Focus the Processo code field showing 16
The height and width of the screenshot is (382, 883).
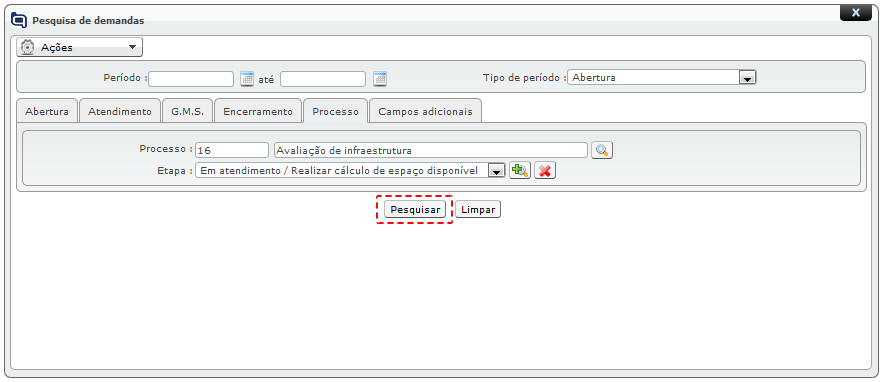click(x=232, y=150)
